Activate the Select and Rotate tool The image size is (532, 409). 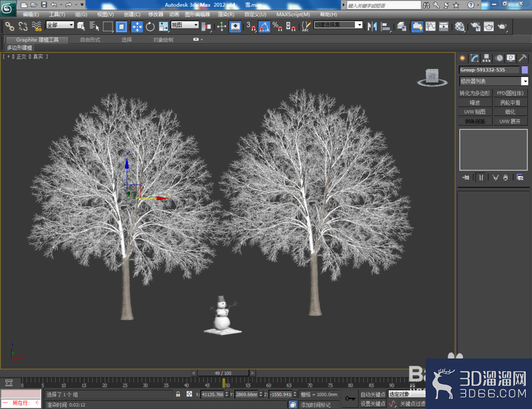point(150,27)
